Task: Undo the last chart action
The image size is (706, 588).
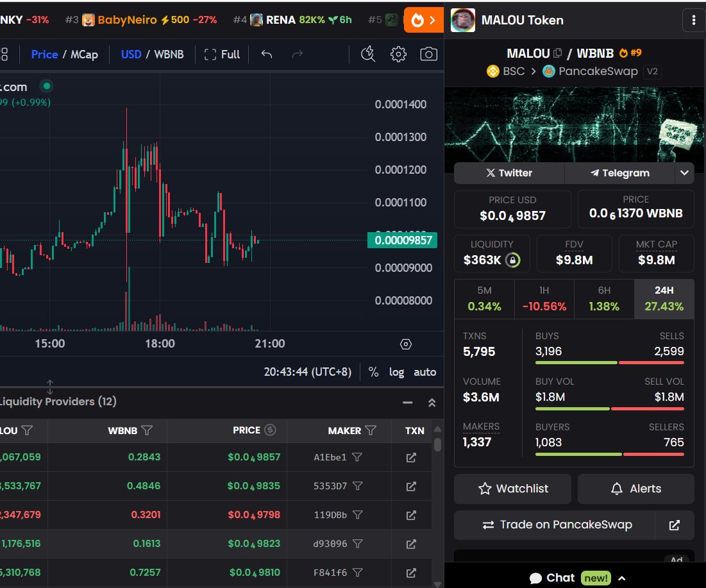Action: (267, 55)
